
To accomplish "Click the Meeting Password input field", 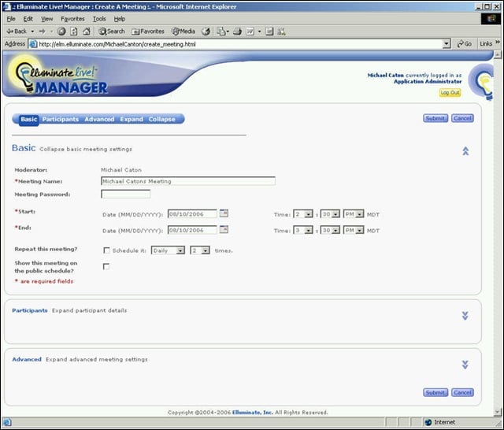I will tap(126, 194).
